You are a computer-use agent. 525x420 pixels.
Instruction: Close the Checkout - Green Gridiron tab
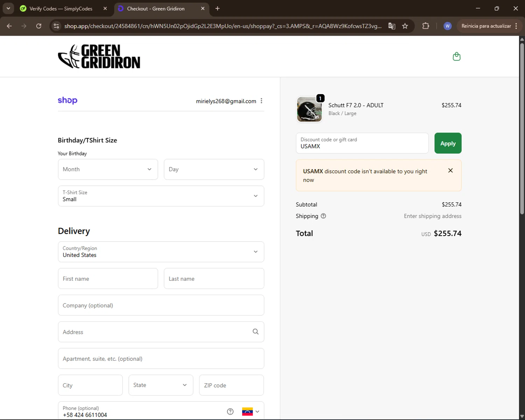coord(203,8)
